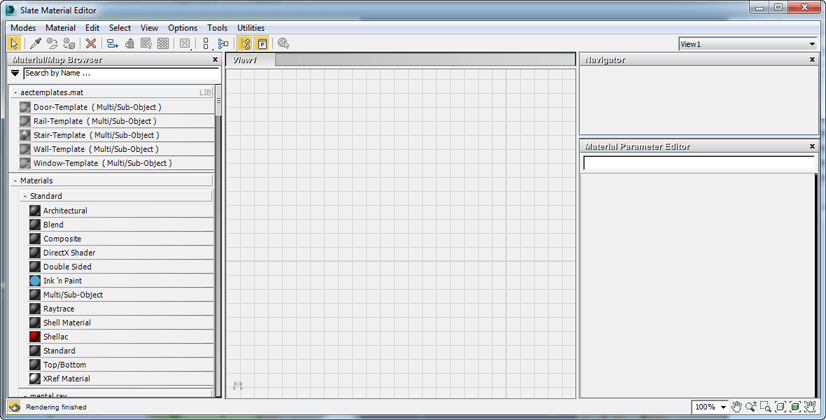826x420 pixels.
Task: Pick material from object with eyedropper
Action: pyautogui.click(x=36, y=44)
